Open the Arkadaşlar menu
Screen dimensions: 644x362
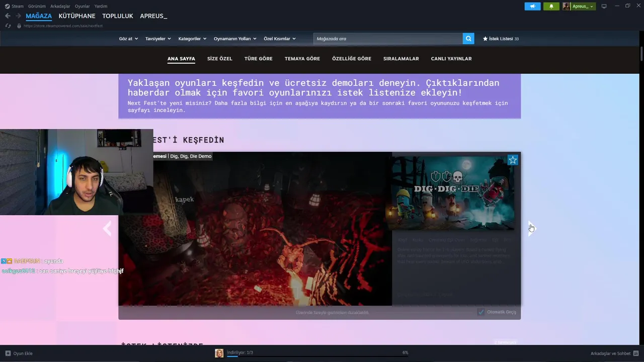click(x=60, y=6)
